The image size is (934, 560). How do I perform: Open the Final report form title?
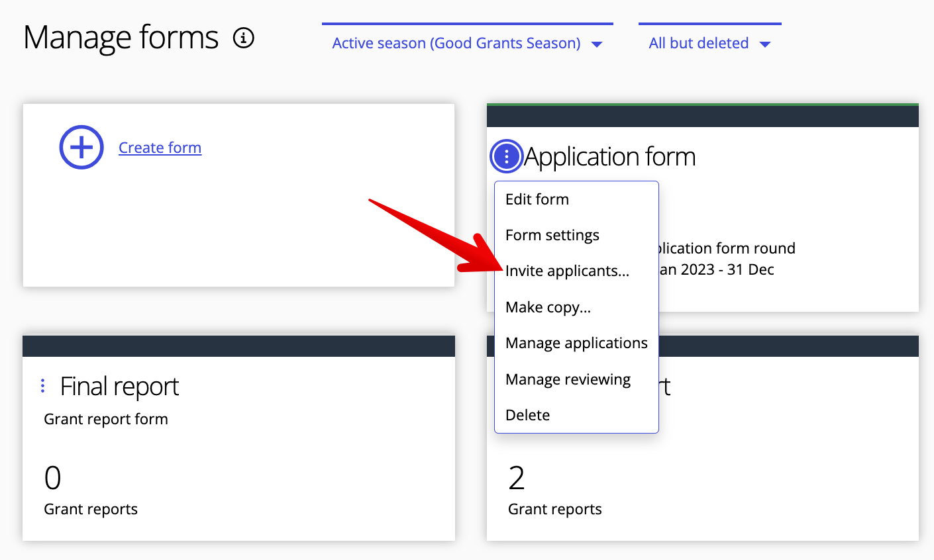(x=119, y=387)
